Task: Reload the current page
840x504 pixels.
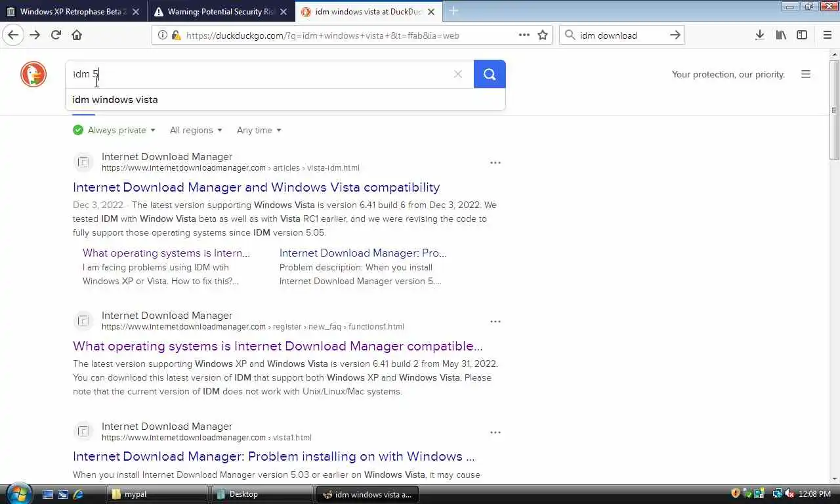Action: pos(56,35)
